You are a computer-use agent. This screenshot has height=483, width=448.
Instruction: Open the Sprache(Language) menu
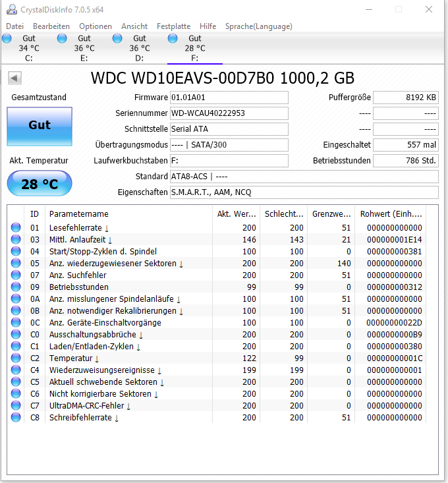pos(258,26)
